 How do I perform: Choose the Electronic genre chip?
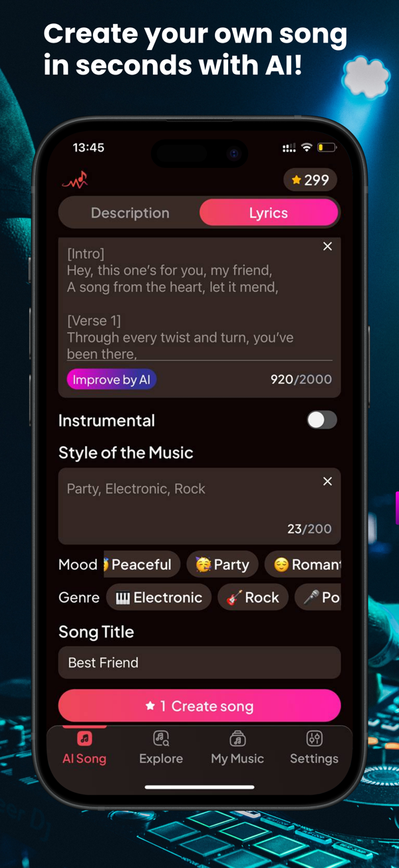tap(158, 598)
